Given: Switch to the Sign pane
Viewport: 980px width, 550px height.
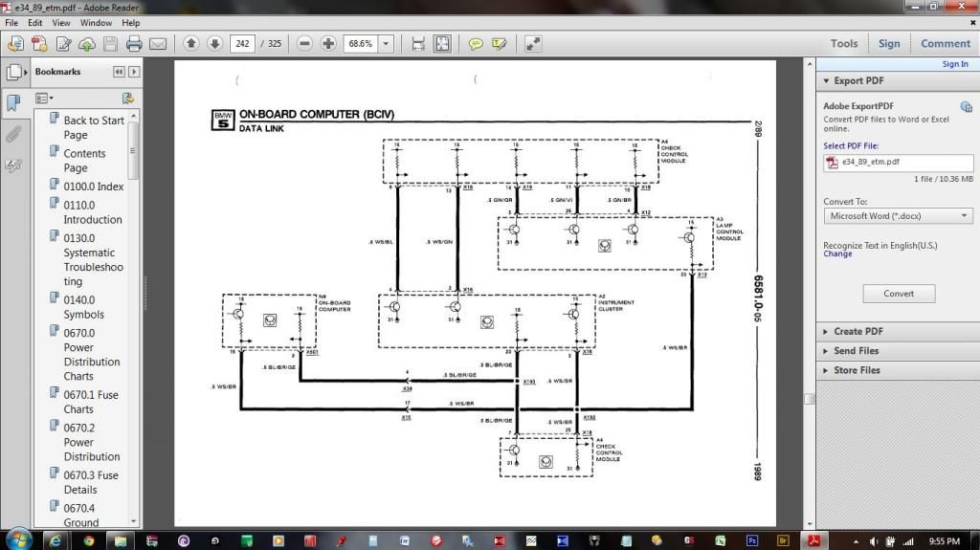Looking at the screenshot, I should [889, 44].
